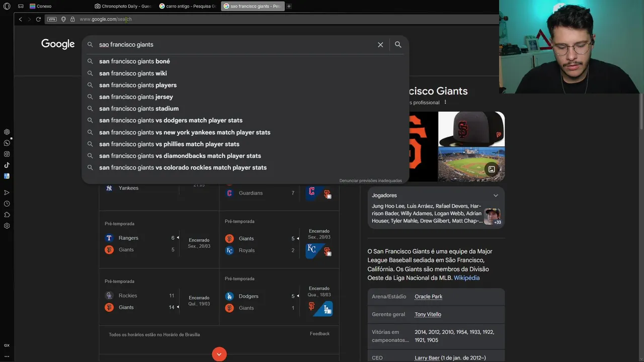Select suggestion 'san francisco giants wiki'
The width and height of the screenshot is (644, 362).
[245, 73]
